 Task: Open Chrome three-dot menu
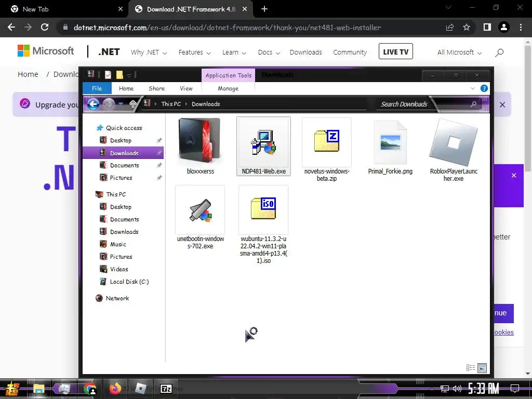521,27
